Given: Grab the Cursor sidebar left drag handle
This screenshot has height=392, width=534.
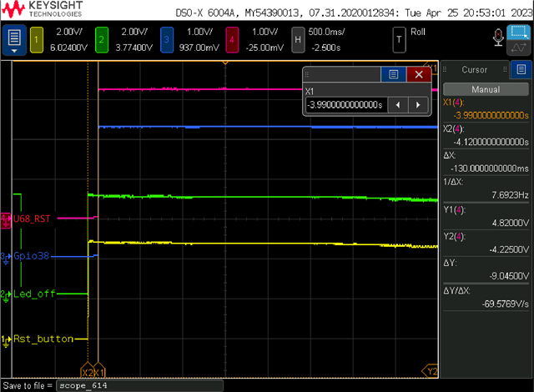Looking at the screenshot, I should (x=445, y=69).
